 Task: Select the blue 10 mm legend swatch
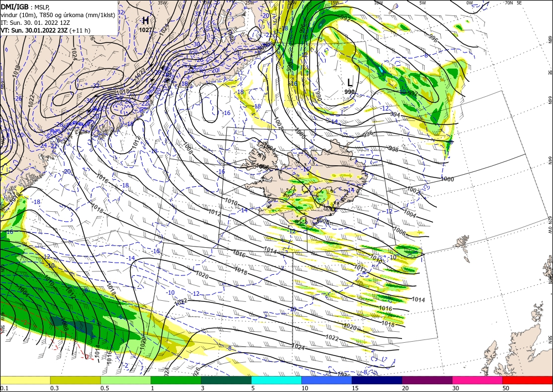coord(327,380)
